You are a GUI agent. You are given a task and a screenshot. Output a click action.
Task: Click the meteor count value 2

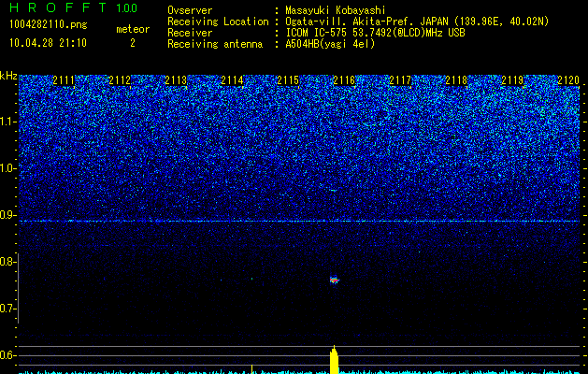pos(133,43)
